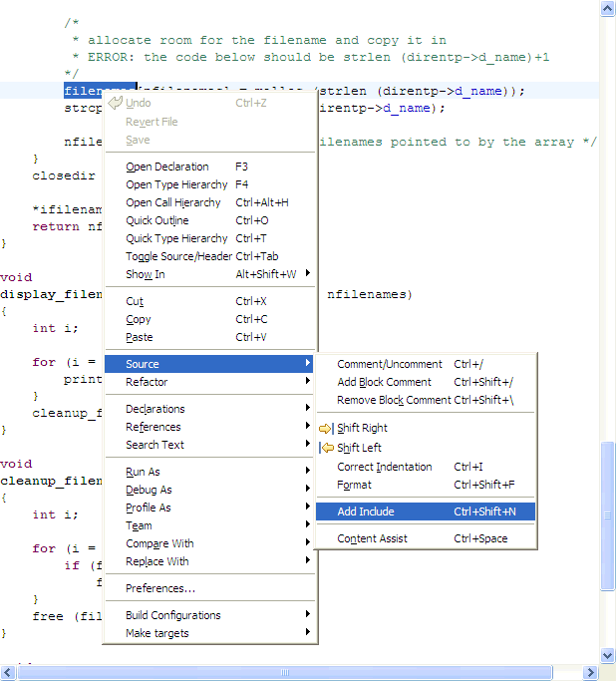Choose Copy from the context menu

139,319
